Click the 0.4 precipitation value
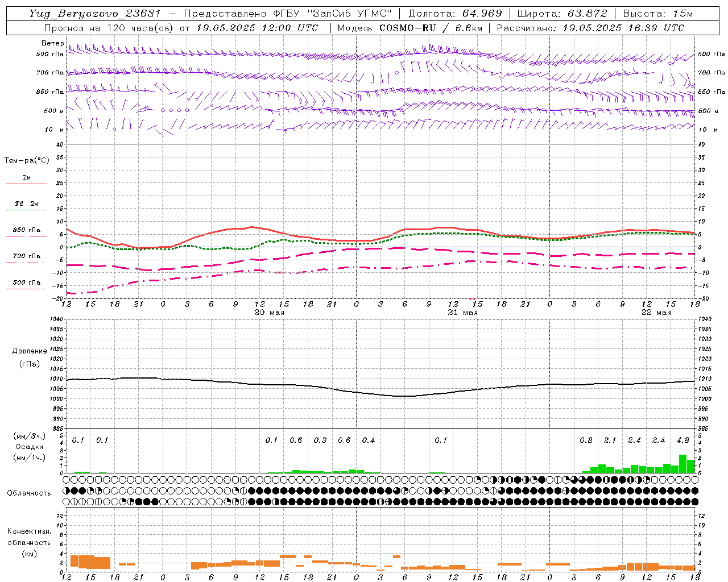The width and height of the screenshot is (728, 582). tap(369, 440)
